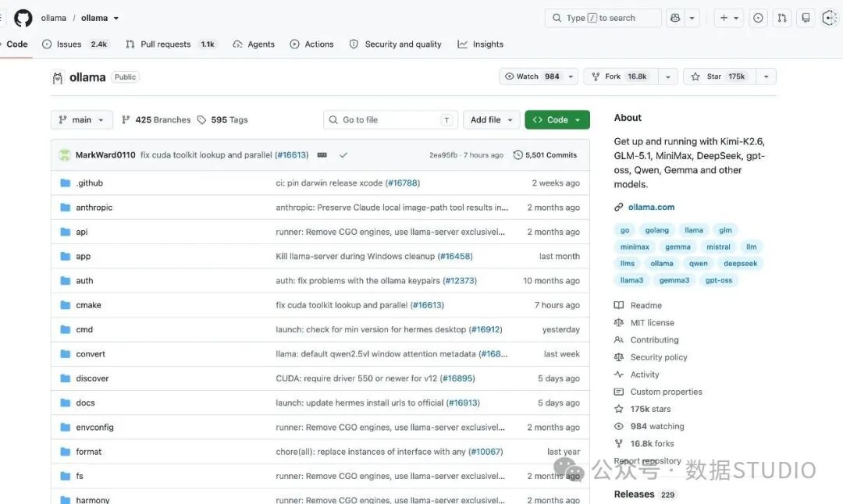Screen dimensions: 843x504
Task: View 425 Branches list
Action: [156, 120]
